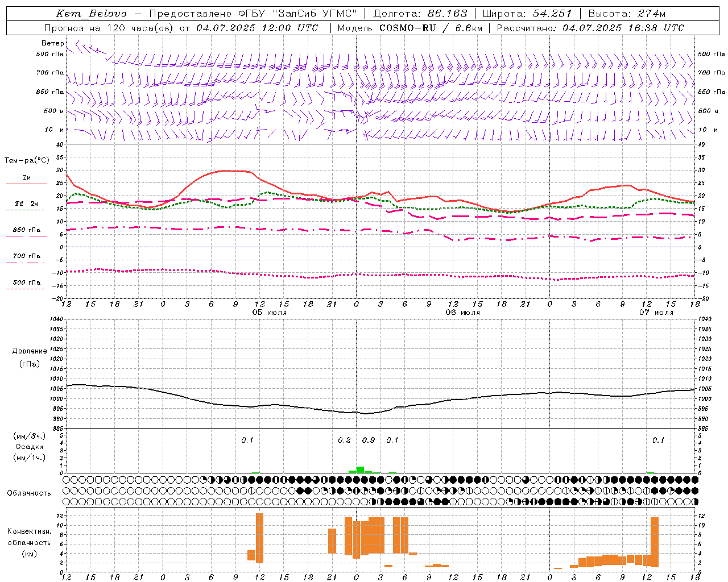Image resolution: width=728 pixels, height=582 pixels.
Task: Click the black surface pressure curve
Action: (x=380, y=398)
